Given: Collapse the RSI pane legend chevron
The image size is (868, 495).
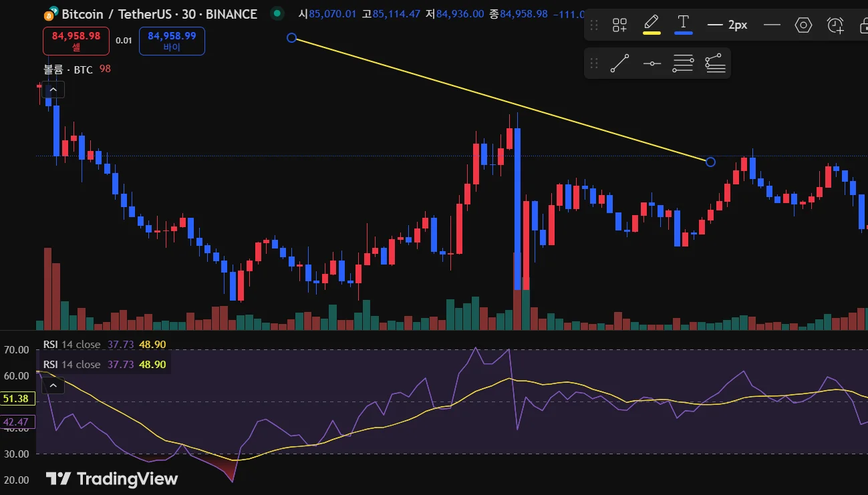Looking at the screenshot, I should pyautogui.click(x=53, y=385).
